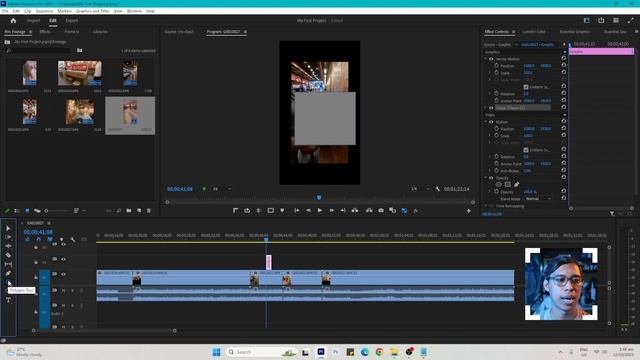Toggle Opacity effect visibility eye
Viewport: 640px width, 360px height.
point(491,178)
